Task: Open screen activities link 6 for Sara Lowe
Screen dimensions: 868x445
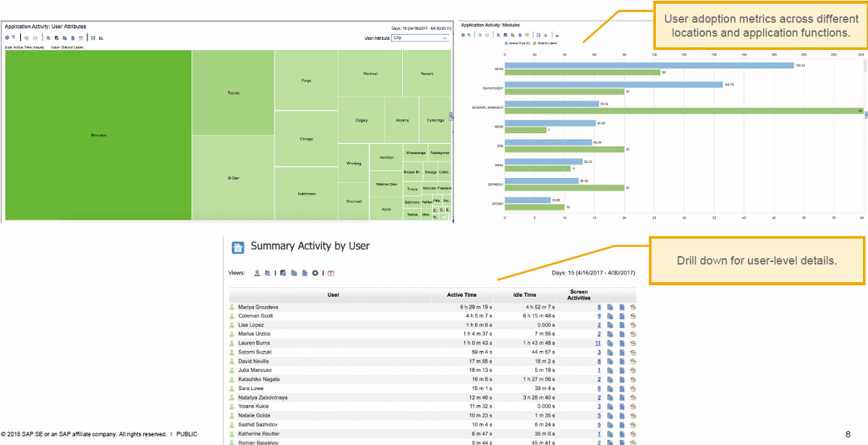Action: coord(599,389)
